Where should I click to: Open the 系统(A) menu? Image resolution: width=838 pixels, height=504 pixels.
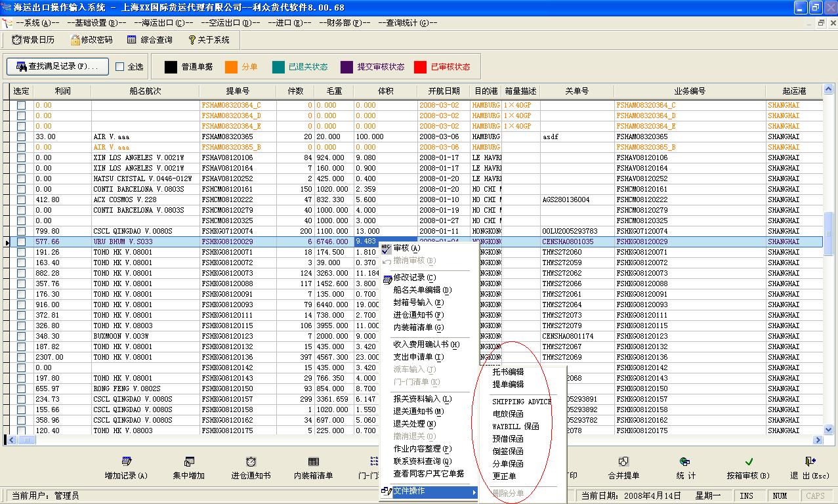pos(37,23)
